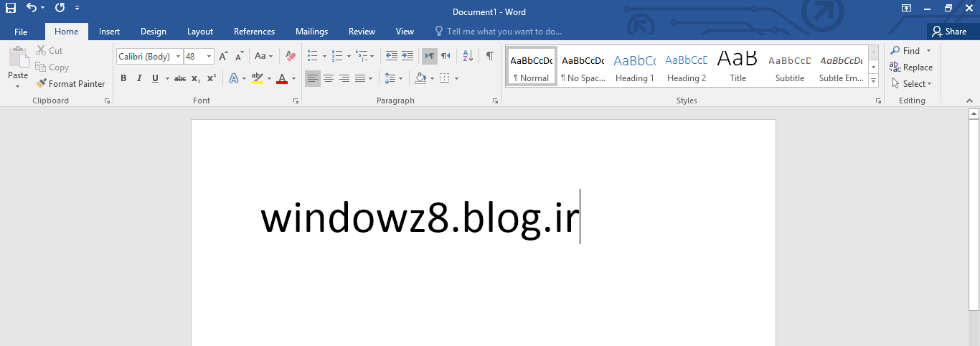Toggle Italic formatting
The height and width of the screenshot is (346, 980).
139,78
